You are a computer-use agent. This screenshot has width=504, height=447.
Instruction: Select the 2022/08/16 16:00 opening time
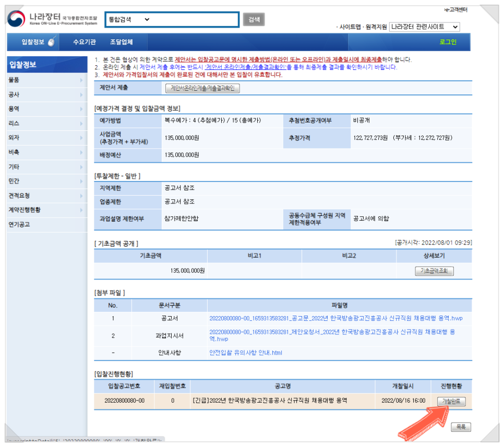403,401
